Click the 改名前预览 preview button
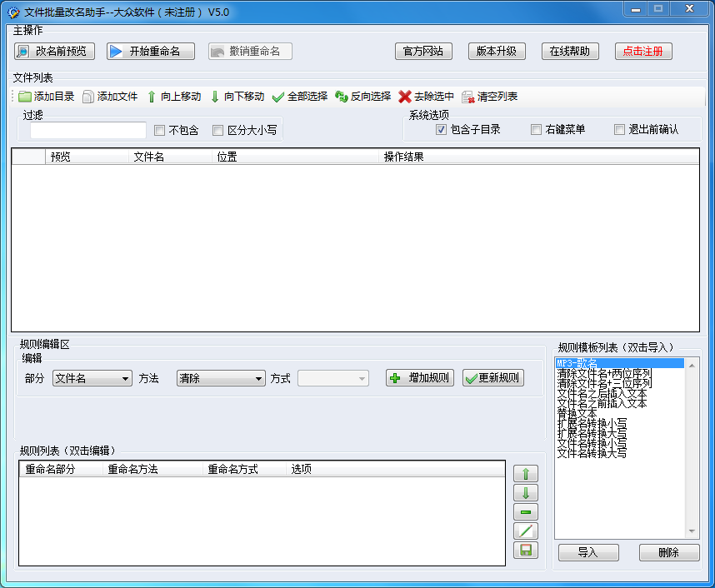Screen dimensions: 715x588 [x=54, y=51]
